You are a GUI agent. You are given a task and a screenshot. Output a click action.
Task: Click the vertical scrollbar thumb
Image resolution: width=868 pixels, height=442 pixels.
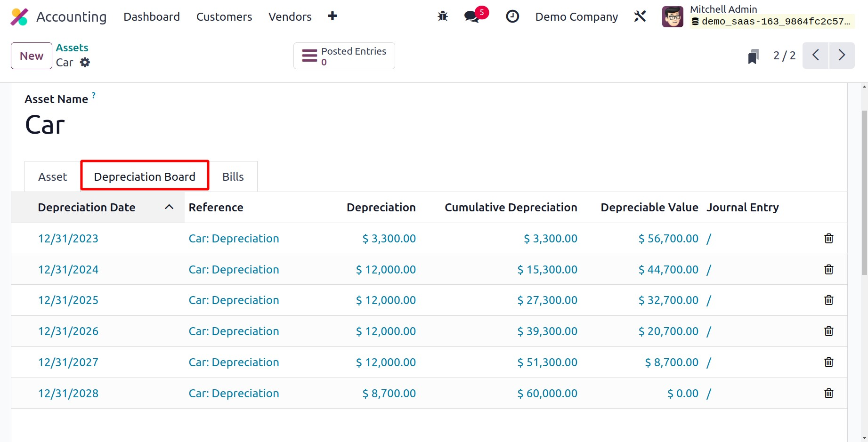tap(864, 193)
